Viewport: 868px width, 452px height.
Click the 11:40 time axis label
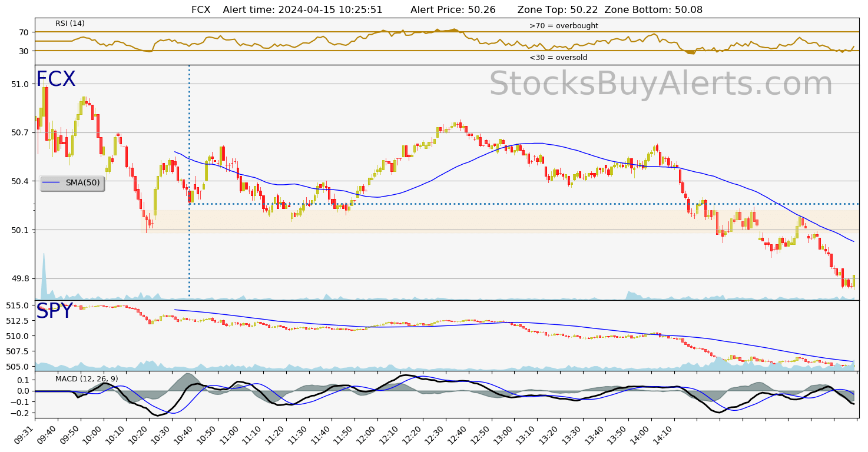[320, 434]
